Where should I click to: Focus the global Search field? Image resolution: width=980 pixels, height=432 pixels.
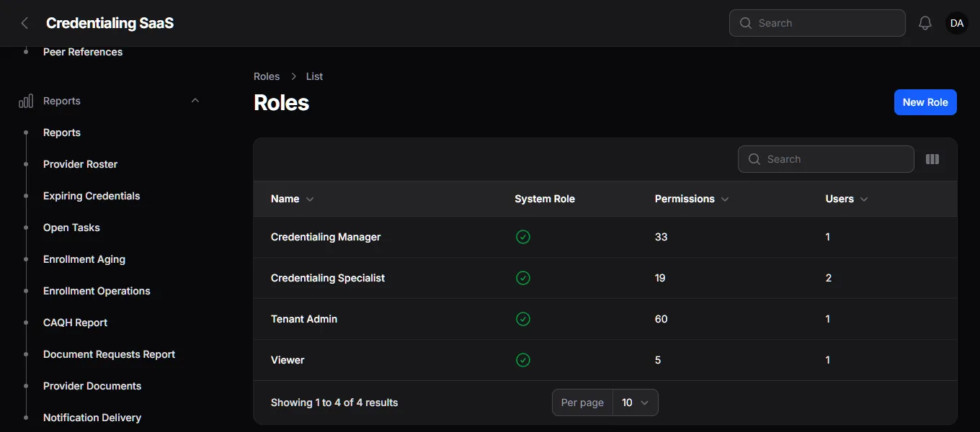[x=817, y=23]
